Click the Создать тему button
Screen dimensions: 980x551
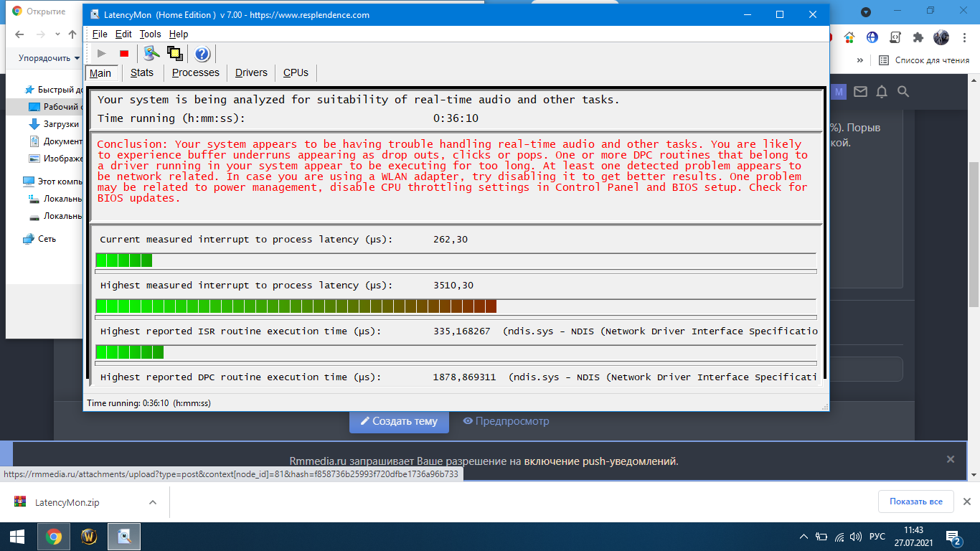point(399,421)
